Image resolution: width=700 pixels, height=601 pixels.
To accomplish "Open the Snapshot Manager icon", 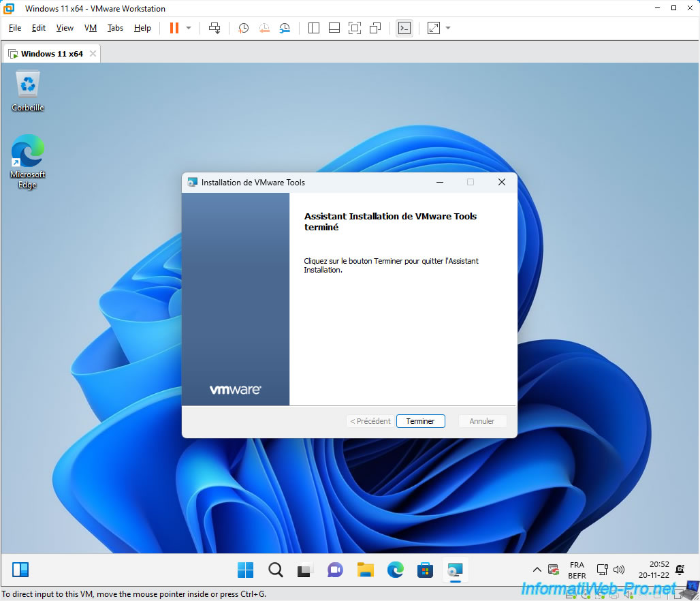I will (285, 28).
